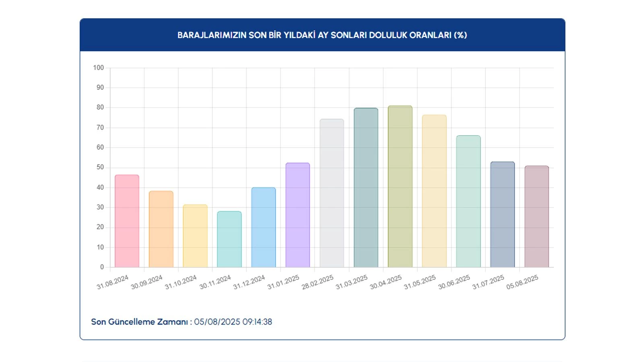Click the yellow bar for 31.10.2024
Viewport: 644px width, 362px height.
point(195,236)
